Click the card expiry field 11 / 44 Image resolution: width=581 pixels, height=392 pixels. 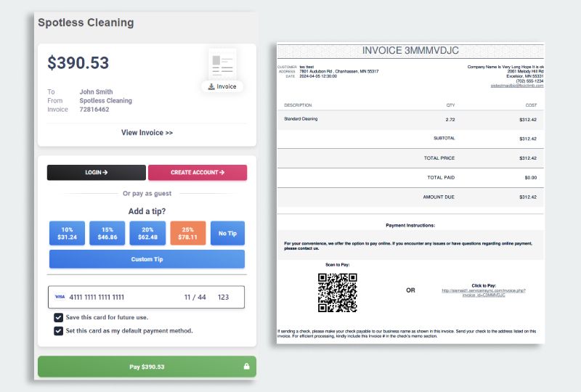pyautogui.click(x=195, y=297)
